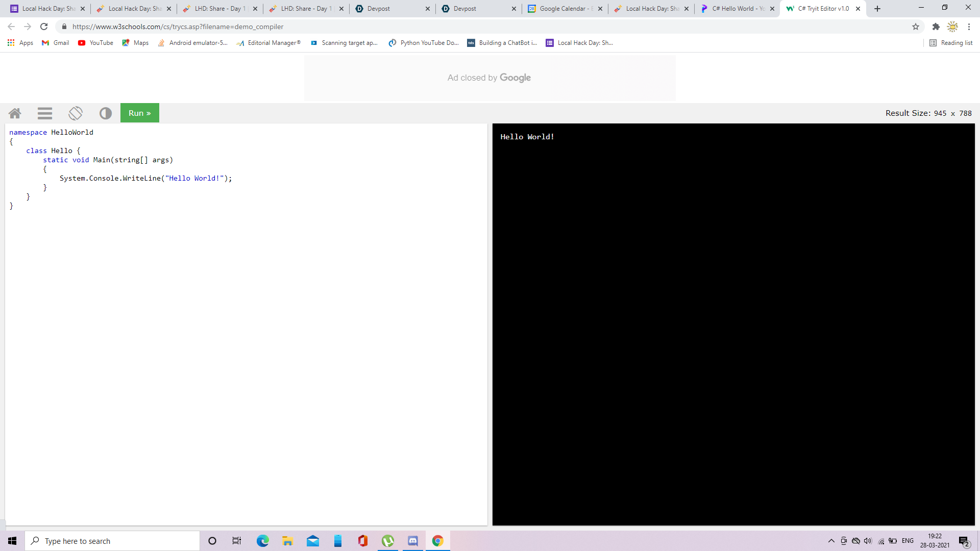Open Discord from the taskbar
Image resolution: width=980 pixels, height=551 pixels.
pos(413,541)
